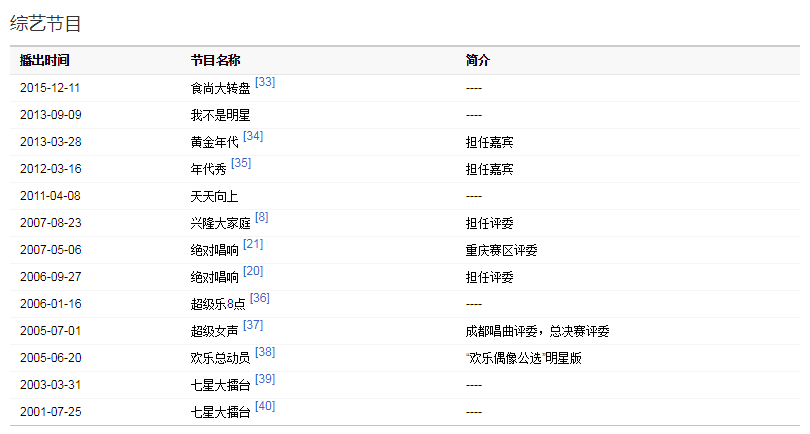Click the 节目名称 column header
Screen dimensions: 810x434
(x=215, y=61)
